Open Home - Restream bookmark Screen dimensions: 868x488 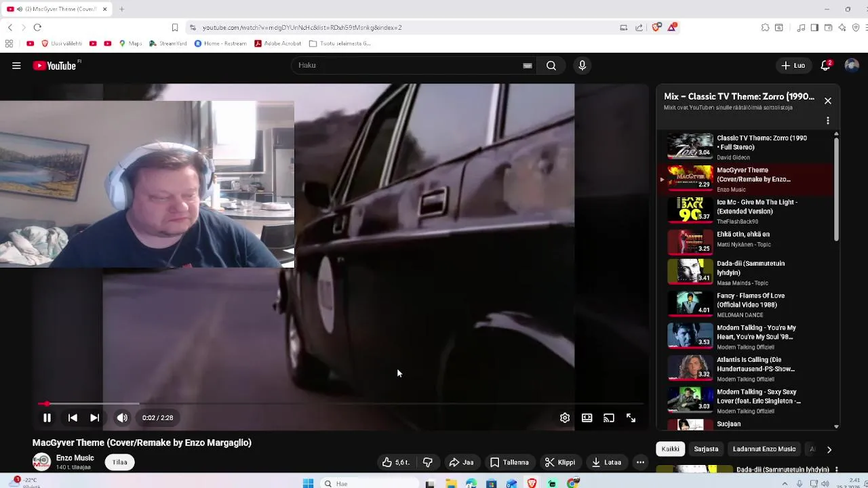tap(220, 43)
